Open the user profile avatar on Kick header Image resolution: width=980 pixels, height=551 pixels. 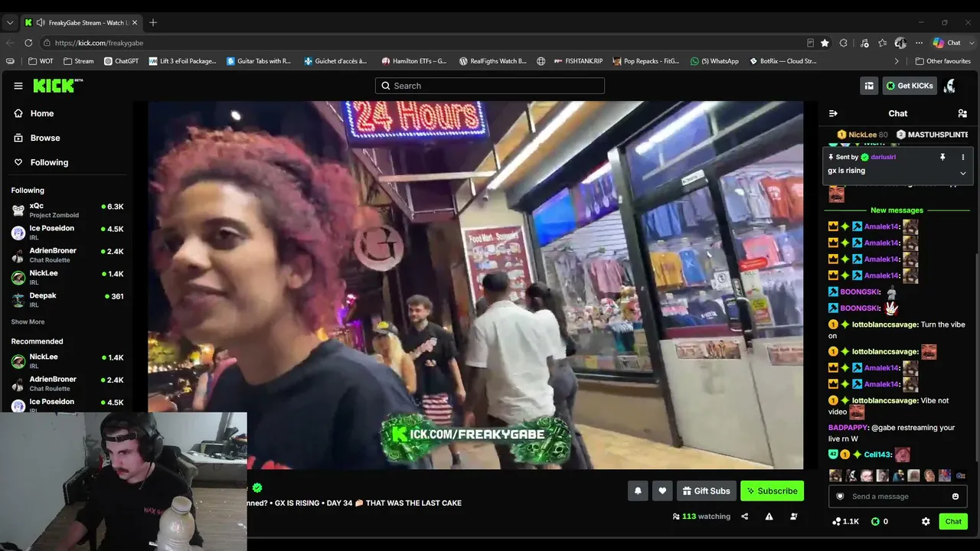coord(950,86)
